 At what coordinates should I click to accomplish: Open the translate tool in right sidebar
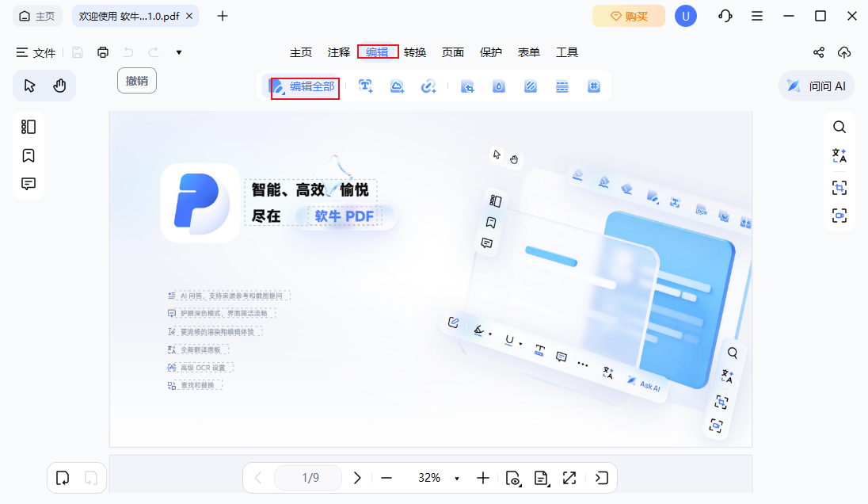point(839,155)
